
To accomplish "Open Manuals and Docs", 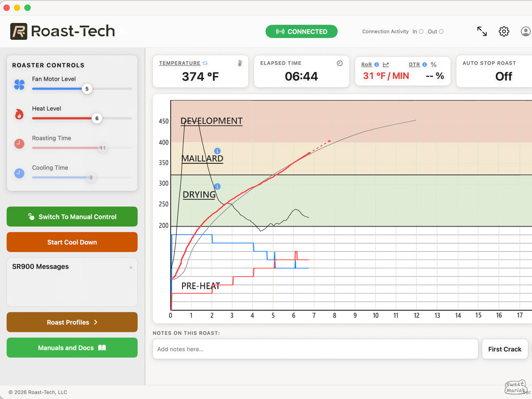I will 72,348.
